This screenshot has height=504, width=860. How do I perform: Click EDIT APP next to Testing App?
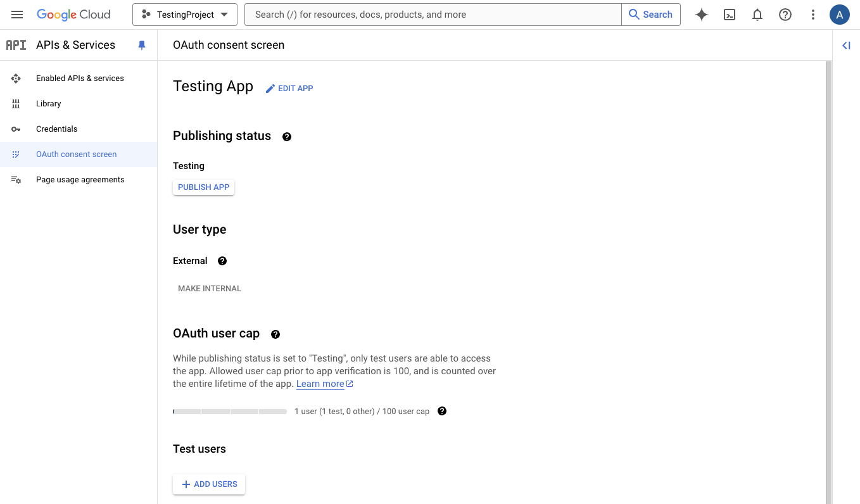(289, 88)
